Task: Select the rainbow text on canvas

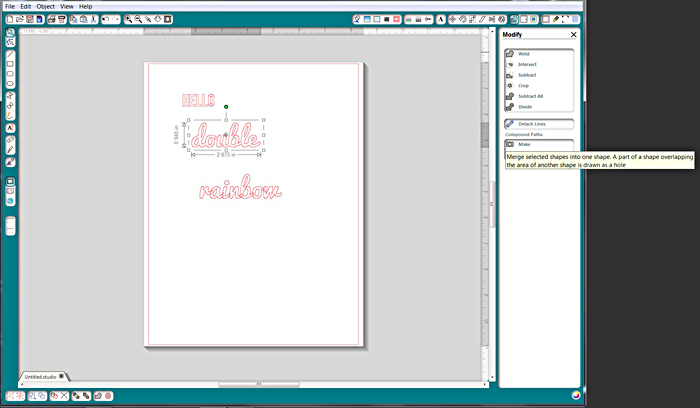Action: pos(240,187)
